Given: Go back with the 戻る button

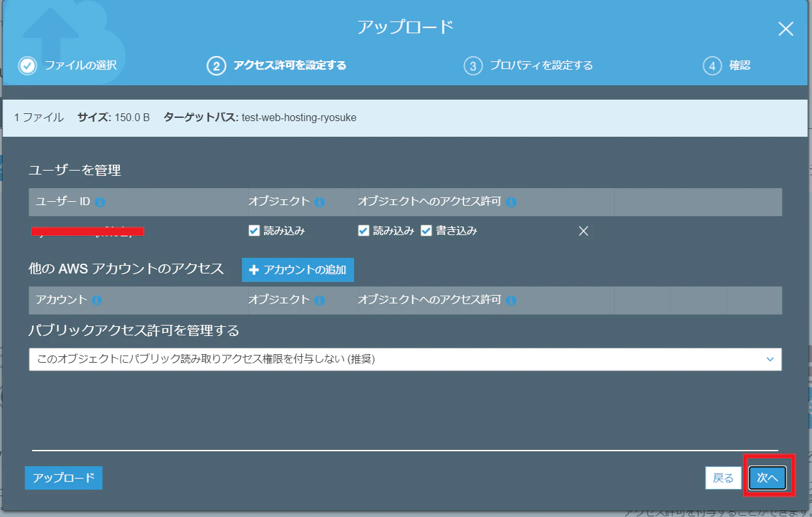Looking at the screenshot, I should pyautogui.click(x=723, y=478).
